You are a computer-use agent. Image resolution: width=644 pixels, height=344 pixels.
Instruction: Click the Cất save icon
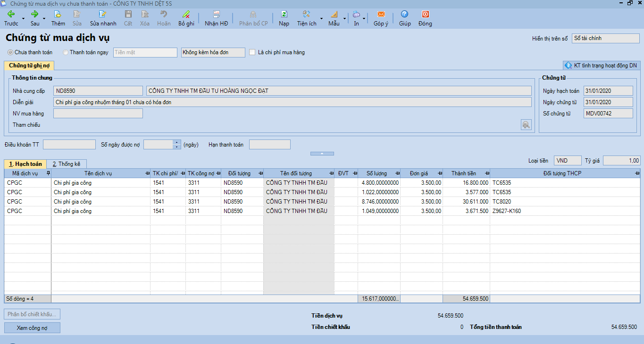(128, 18)
